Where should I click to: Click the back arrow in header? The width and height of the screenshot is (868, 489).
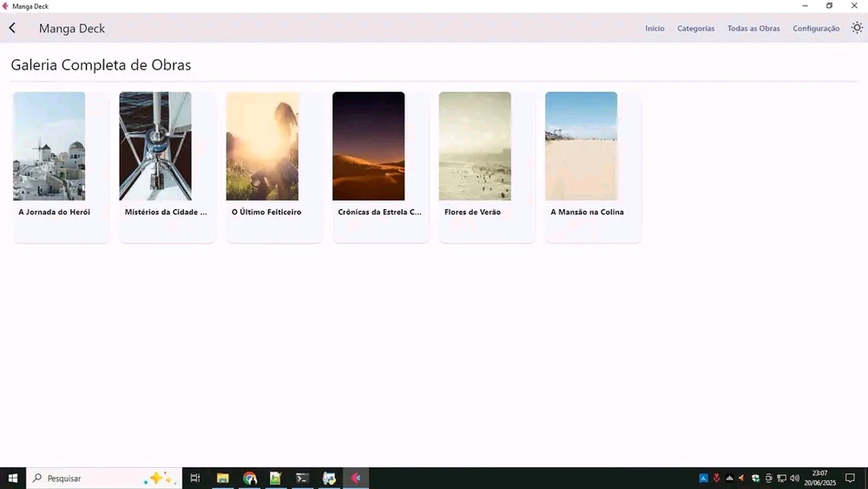[12, 28]
